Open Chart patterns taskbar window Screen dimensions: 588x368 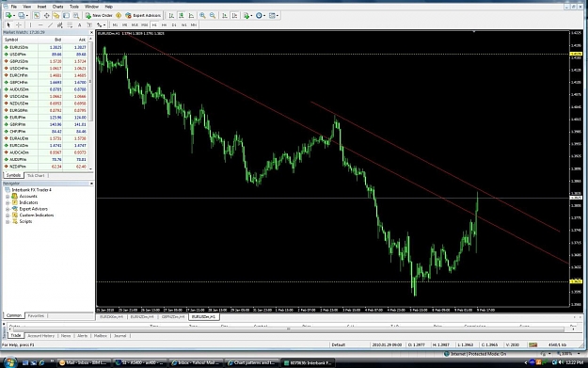pyautogui.click(x=251, y=362)
